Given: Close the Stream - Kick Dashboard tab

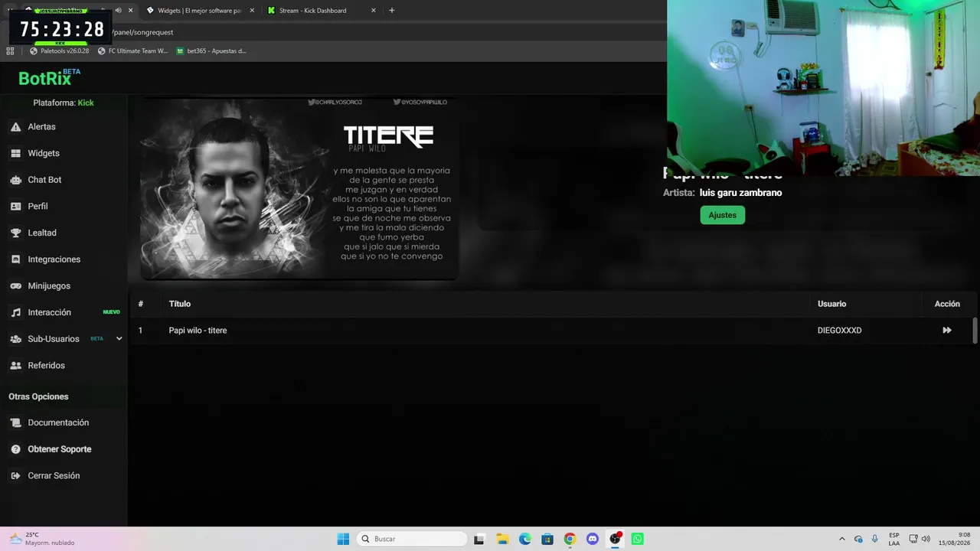Looking at the screenshot, I should pyautogui.click(x=374, y=11).
